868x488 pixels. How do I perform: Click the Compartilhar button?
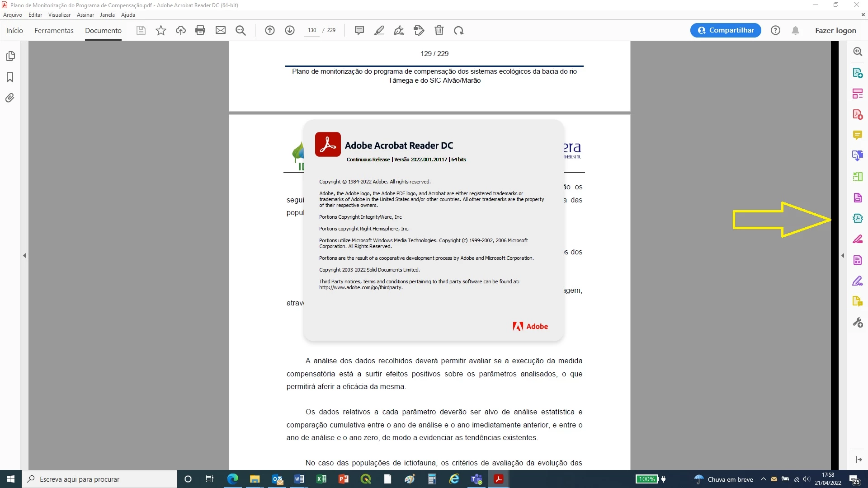[x=726, y=30]
